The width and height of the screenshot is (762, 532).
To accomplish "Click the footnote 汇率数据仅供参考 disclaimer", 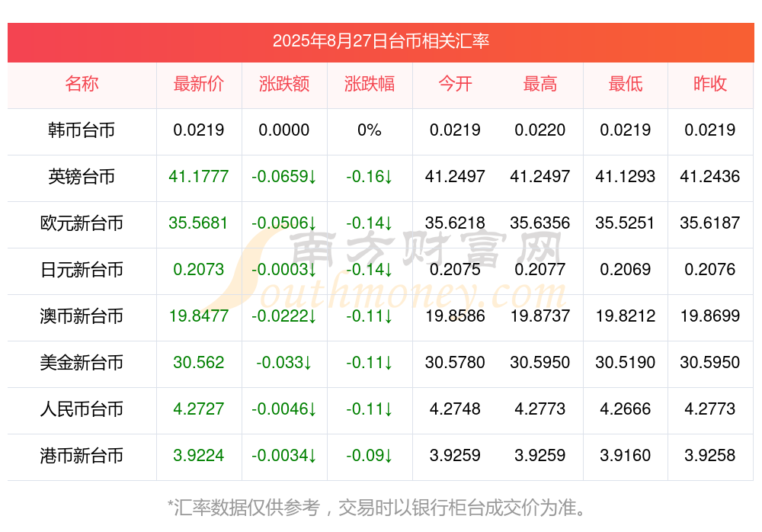I will [377, 508].
